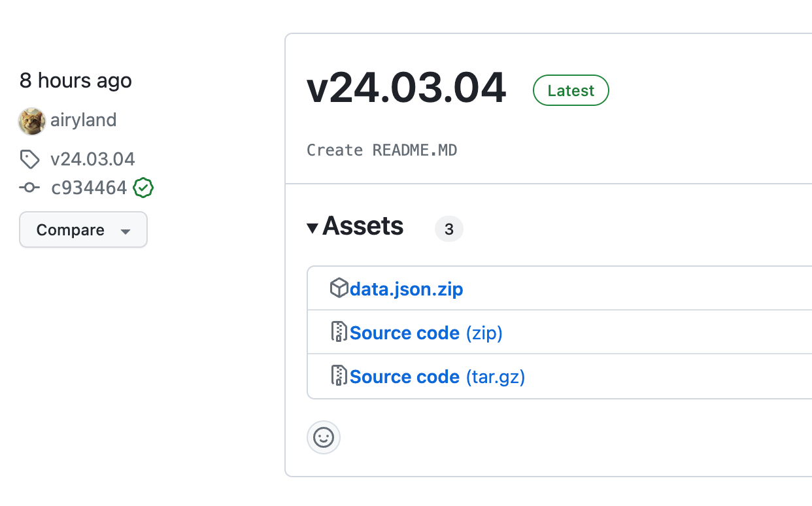Open commit c934464

[x=89, y=188]
